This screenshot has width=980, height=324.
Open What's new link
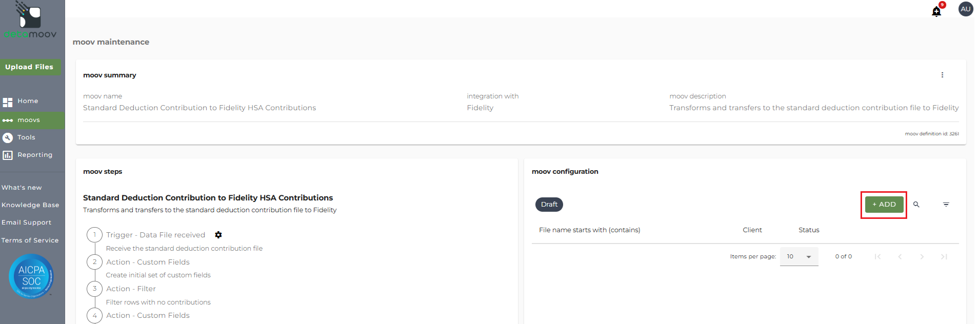(22, 188)
